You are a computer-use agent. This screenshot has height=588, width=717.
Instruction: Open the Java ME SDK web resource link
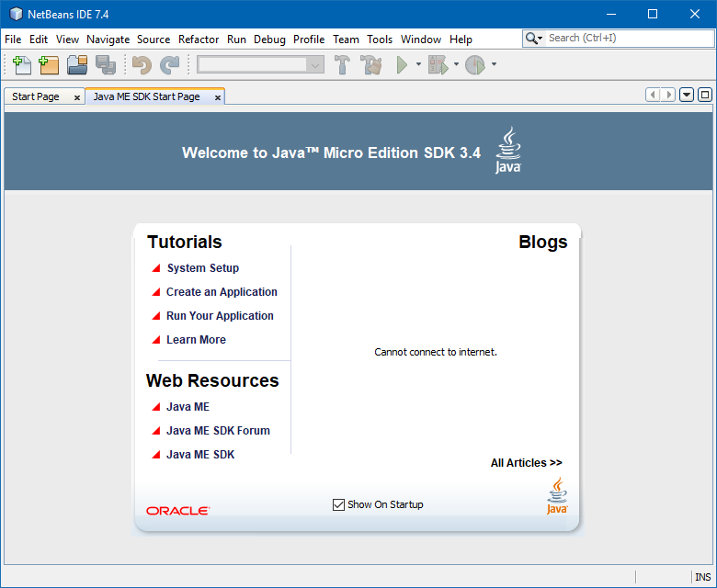click(x=200, y=455)
